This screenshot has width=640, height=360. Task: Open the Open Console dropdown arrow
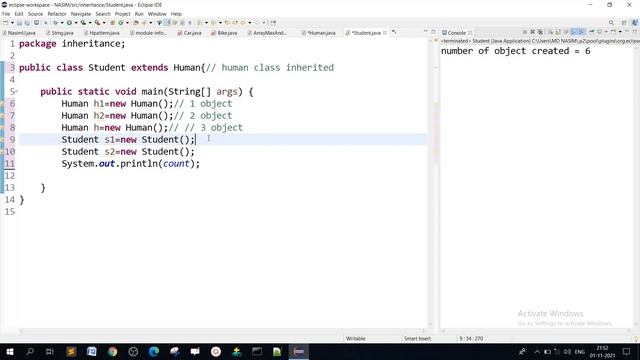(x=620, y=32)
